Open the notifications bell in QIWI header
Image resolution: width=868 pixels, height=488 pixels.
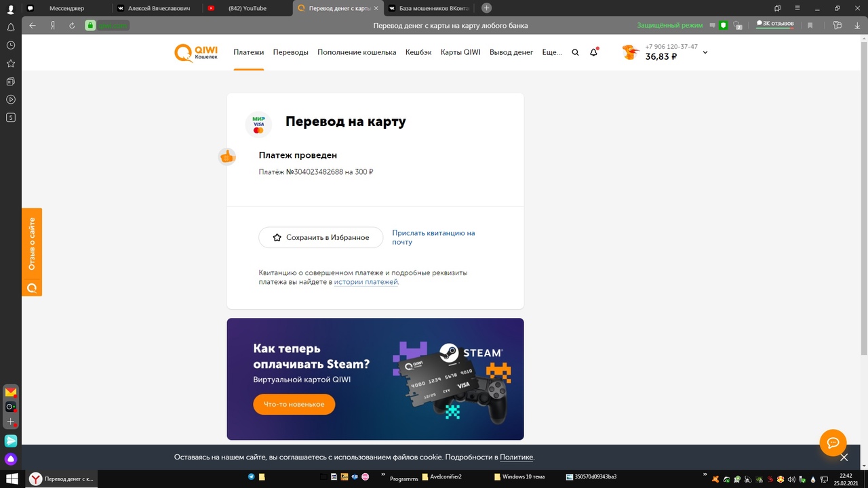click(593, 52)
